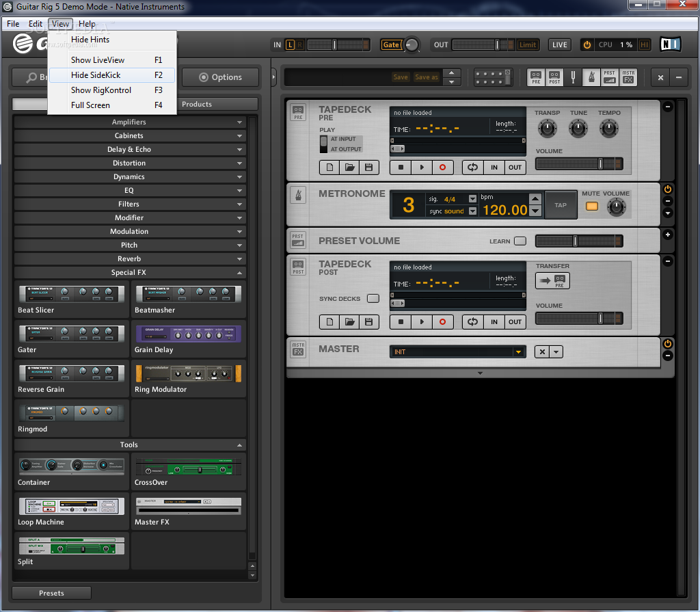Screen dimensions: 700x612
Task: Create new file in Tapedeck Pre
Action: pos(329,168)
